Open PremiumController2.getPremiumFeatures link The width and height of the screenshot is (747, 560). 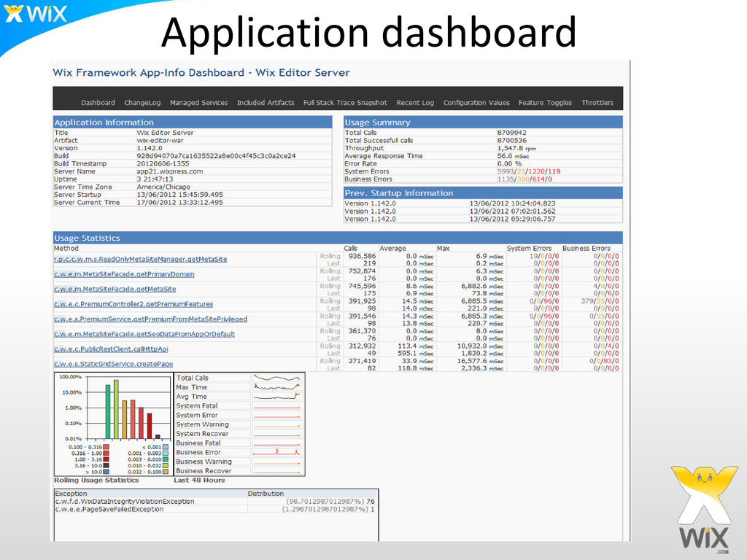(133, 304)
